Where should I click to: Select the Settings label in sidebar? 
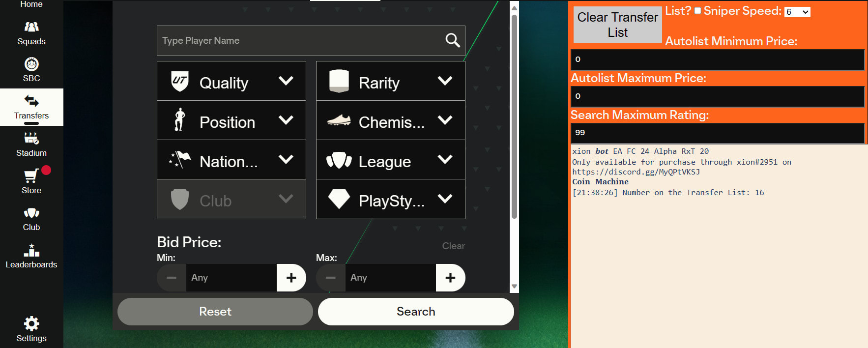pos(31,338)
